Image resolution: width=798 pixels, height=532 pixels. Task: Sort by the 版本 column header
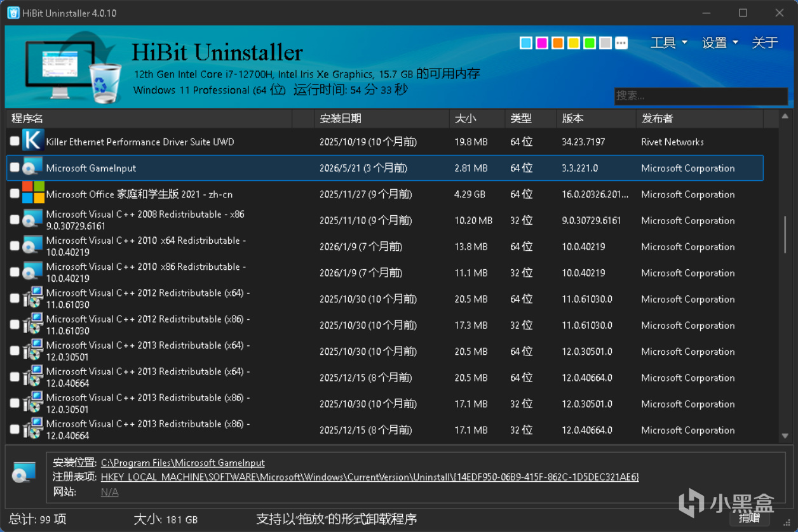click(x=596, y=118)
